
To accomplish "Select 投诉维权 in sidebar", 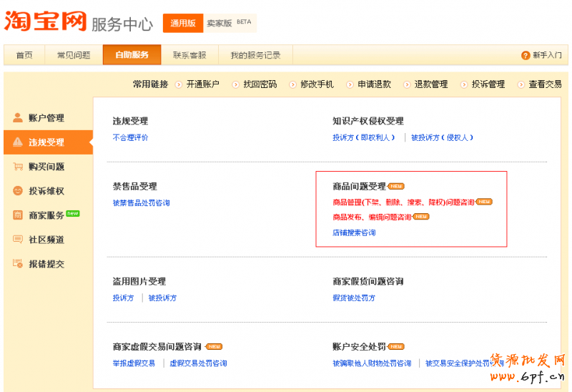I will pos(48,190).
